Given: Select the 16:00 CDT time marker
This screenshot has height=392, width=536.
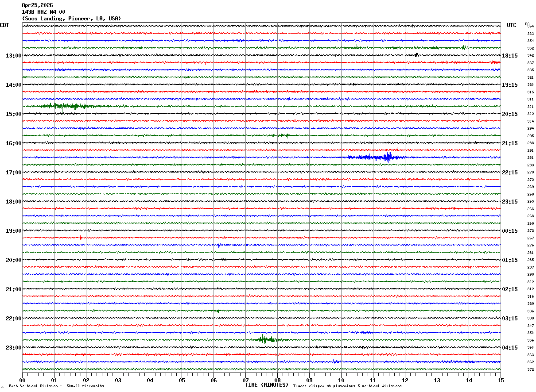Looking at the screenshot, I should [x=13, y=143].
